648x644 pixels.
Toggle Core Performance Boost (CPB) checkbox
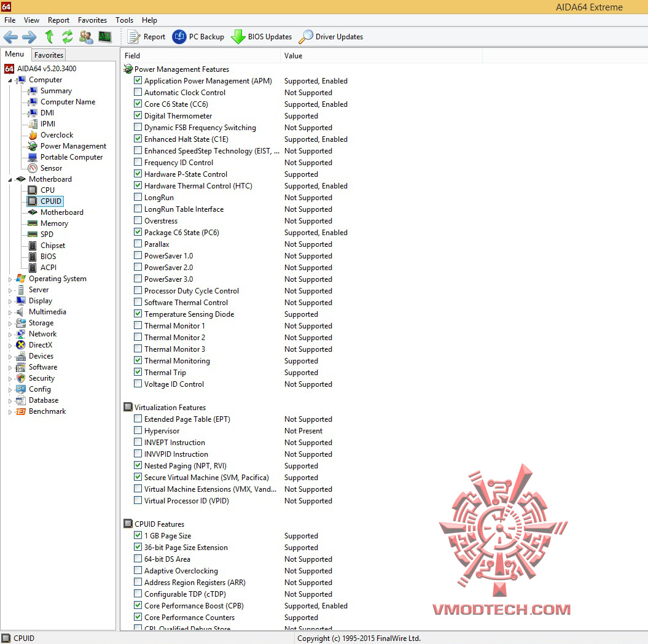click(138, 605)
